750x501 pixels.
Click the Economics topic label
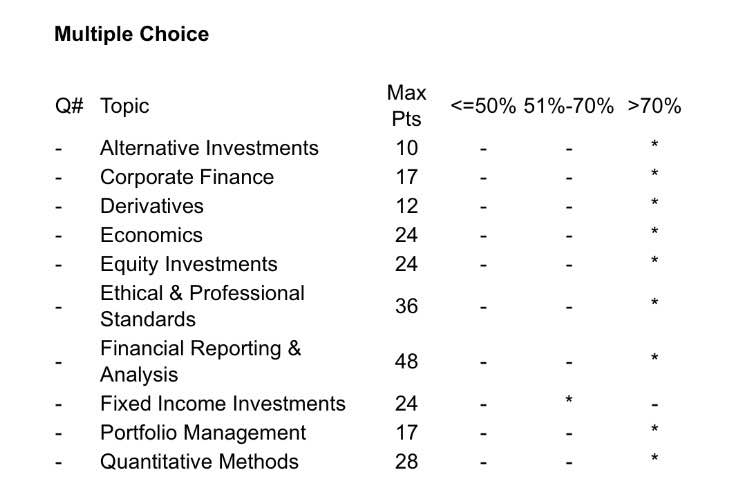[x=151, y=235]
